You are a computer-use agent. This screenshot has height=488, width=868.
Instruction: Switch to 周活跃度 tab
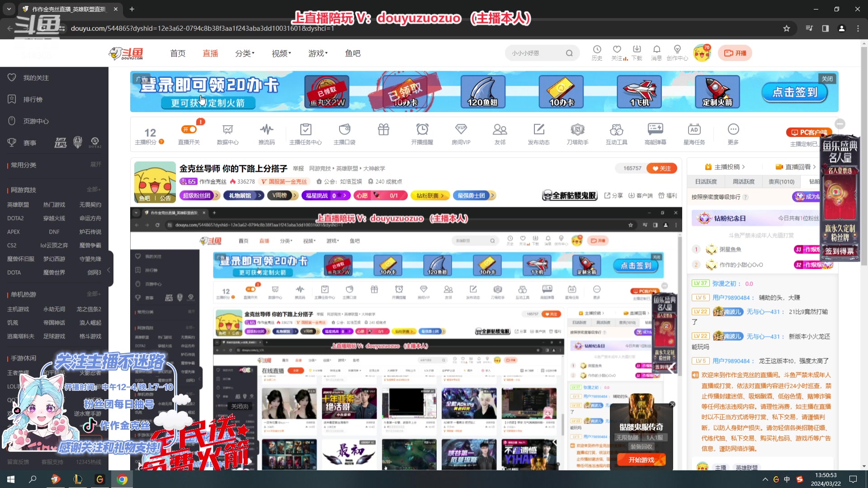[x=744, y=182]
